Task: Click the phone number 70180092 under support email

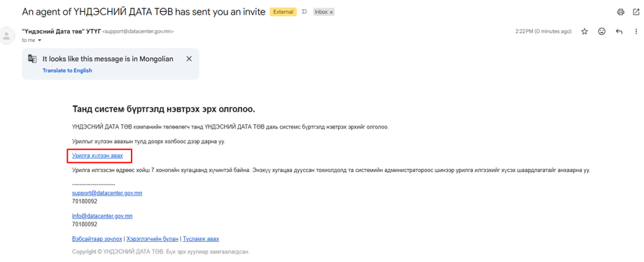Action: (x=85, y=201)
